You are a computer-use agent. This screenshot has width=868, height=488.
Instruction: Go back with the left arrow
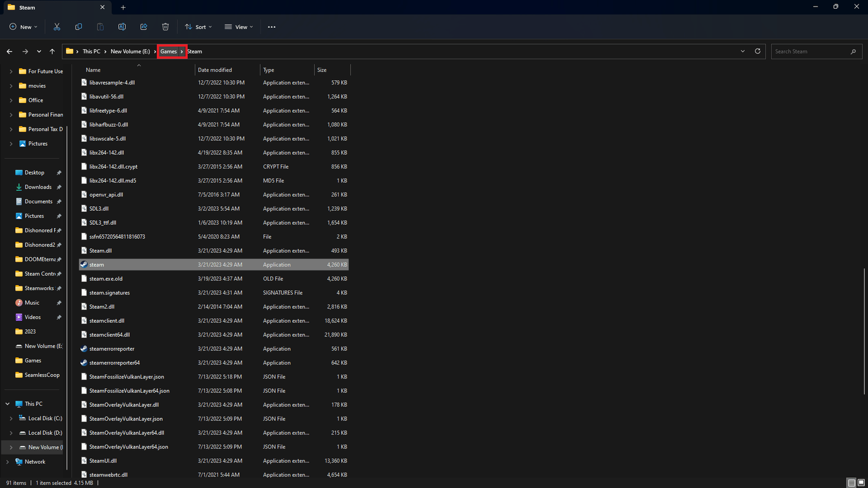[x=9, y=52]
